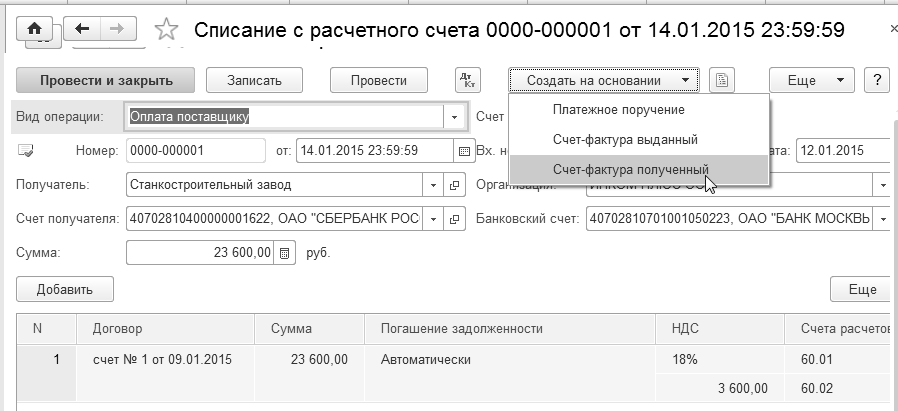Click the Добавить button
Image resolution: width=898 pixels, height=411 pixels.
(x=65, y=289)
